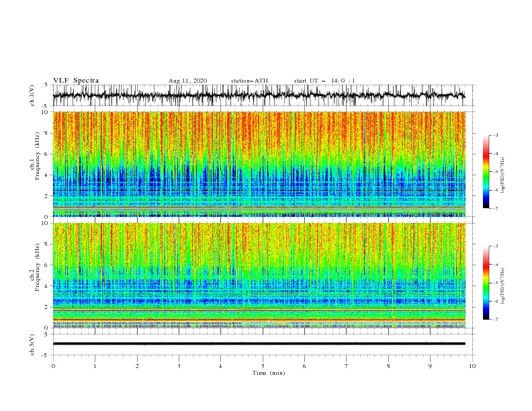Viewport: 532px width, 411px height.
Task: Click time axis tick label '7'
Action: 347,366
